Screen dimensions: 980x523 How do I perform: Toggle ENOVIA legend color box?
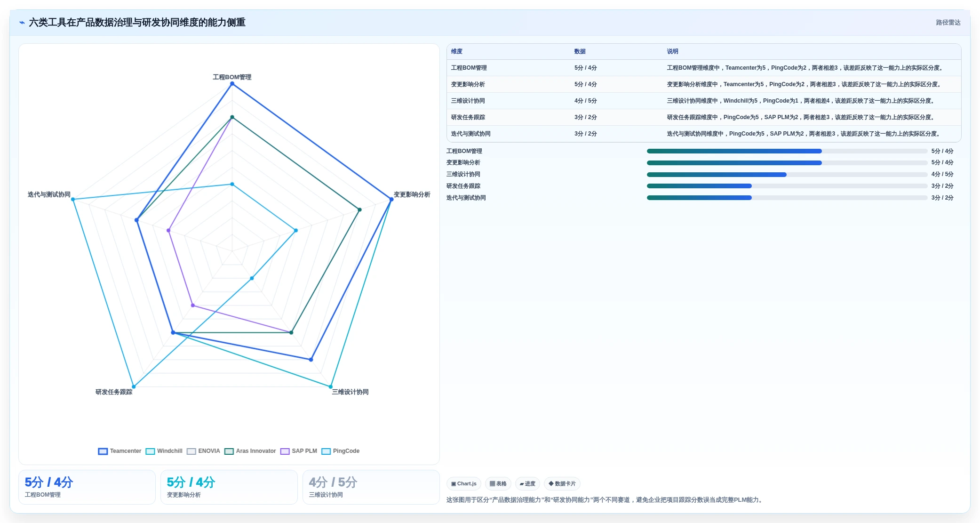point(191,451)
